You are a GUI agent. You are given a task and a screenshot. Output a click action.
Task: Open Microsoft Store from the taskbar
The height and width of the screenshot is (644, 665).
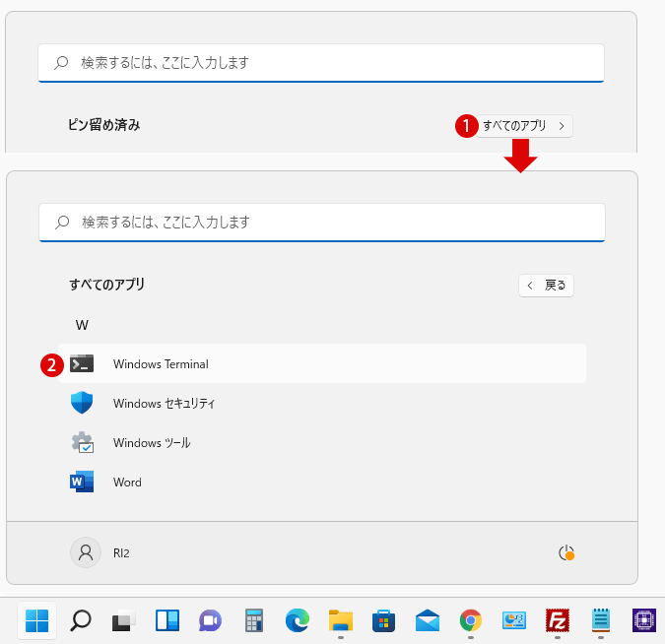click(384, 620)
